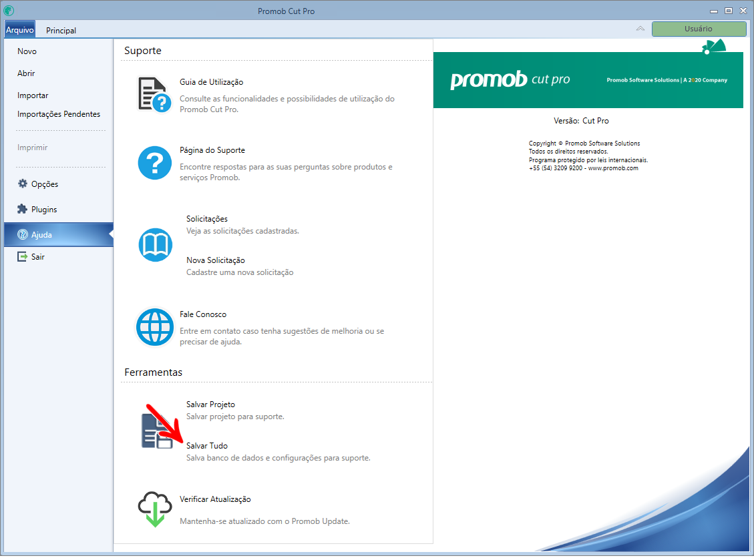Click 'Cadastre uma nova solicitação' description
Screen dimensions: 754x560
coord(240,272)
